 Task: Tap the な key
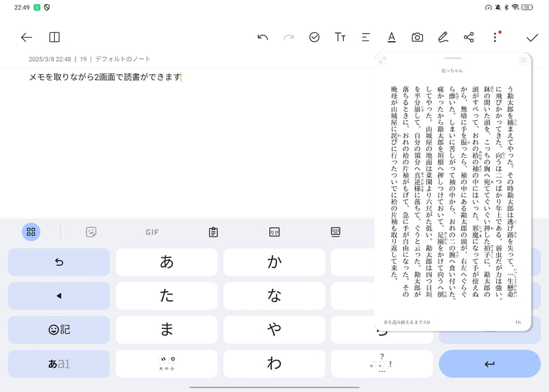pos(274,296)
